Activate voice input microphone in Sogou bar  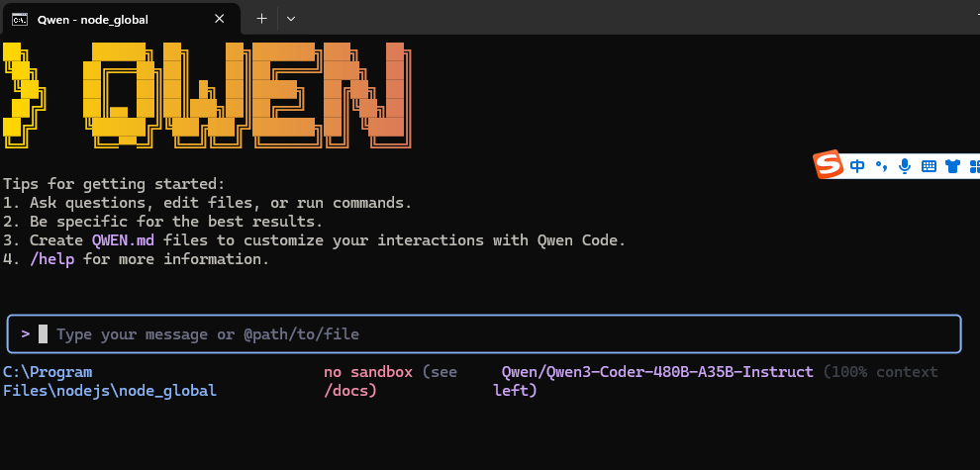point(905,165)
